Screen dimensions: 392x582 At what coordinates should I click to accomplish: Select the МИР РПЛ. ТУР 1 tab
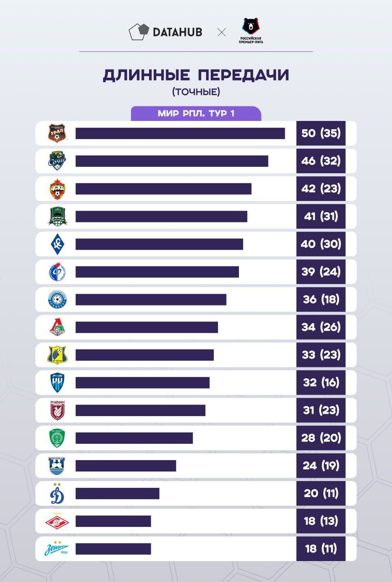coord(196,114)
